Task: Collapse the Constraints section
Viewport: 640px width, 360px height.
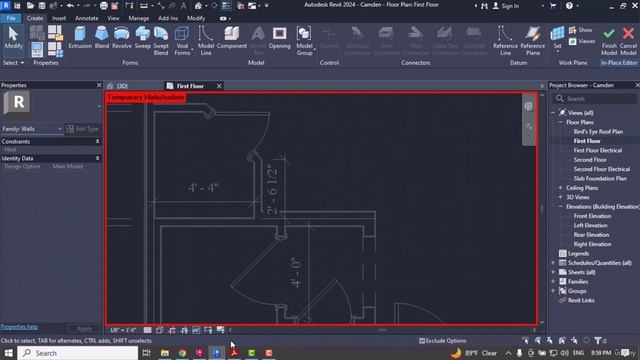Action: pyautogui.click(x=98, y=141)
